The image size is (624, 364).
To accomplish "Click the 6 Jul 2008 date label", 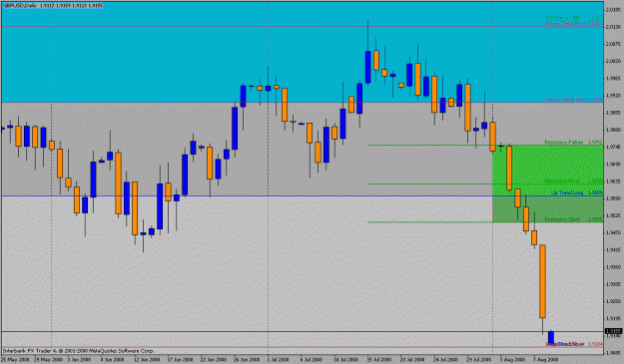I will 312,360.
